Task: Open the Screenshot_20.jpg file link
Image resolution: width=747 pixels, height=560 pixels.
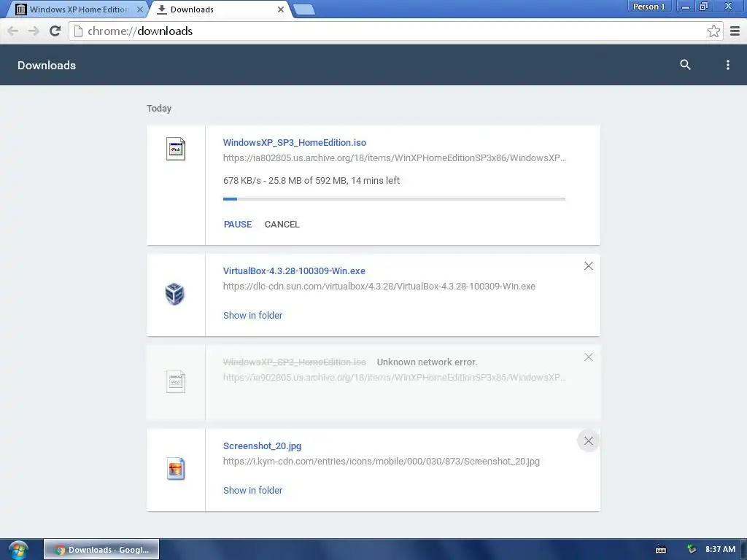Action: [262, 446]
